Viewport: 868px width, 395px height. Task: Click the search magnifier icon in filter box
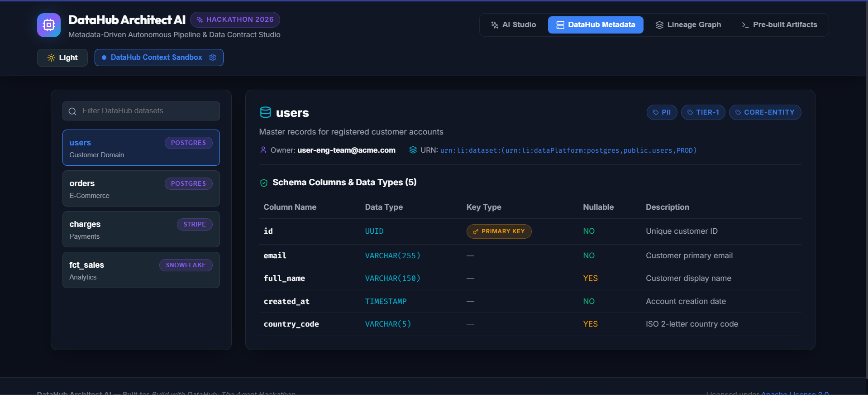pos(72,111)
